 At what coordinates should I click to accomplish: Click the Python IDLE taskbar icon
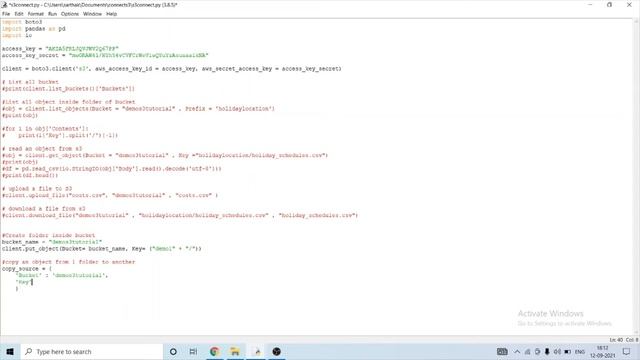coord(256,351)
